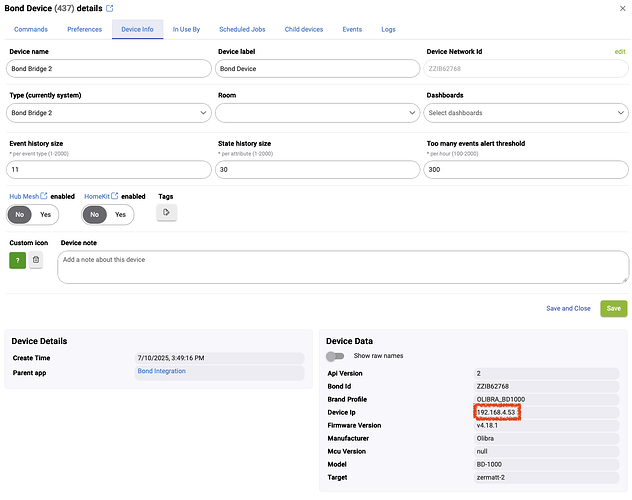
Task: Click into the Device note text area
Action: pyautogui.click(x=342, y=266)
